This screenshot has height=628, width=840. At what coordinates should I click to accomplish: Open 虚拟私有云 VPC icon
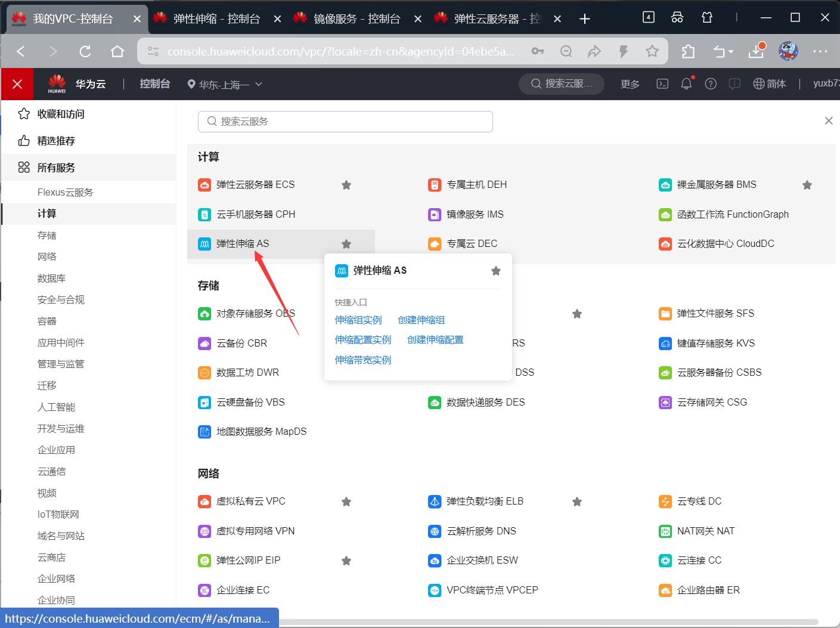204,502
